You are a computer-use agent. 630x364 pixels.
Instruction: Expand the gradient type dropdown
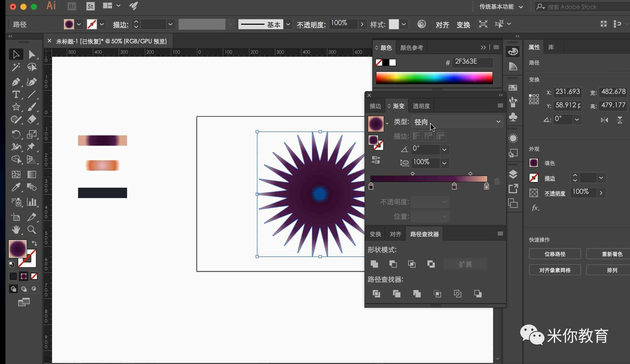(x=498, y=122)
